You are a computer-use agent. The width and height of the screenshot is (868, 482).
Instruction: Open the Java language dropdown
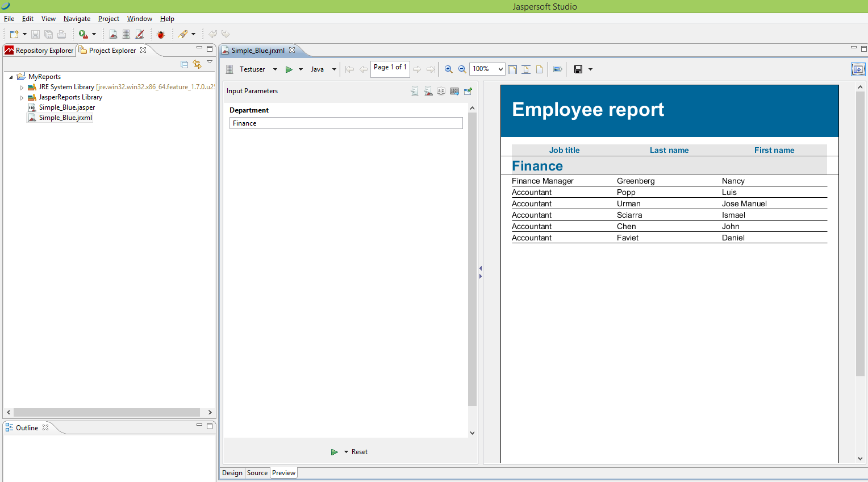click(333, 69)
